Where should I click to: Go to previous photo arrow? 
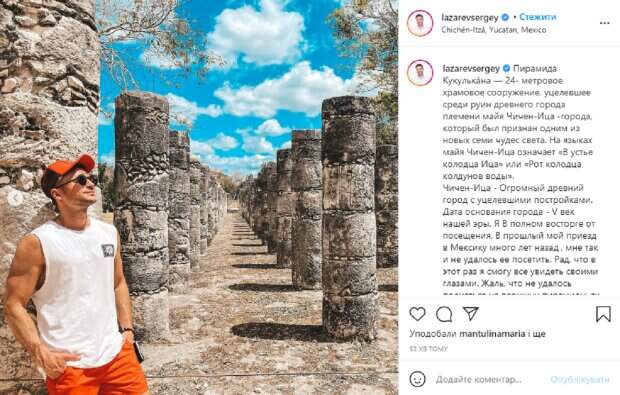click(15, 198)
